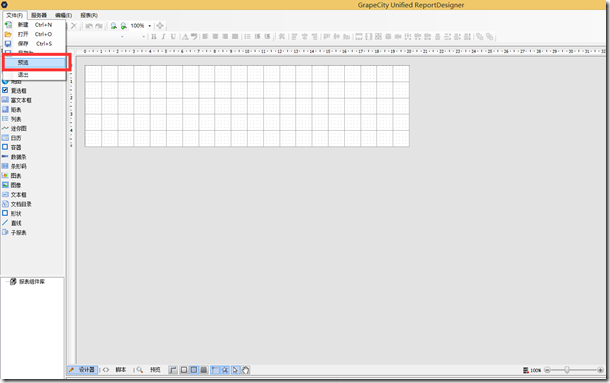Select the 子报表 subreport toolbox item
This screenshot has width=610, height=383.
(14, 232)
